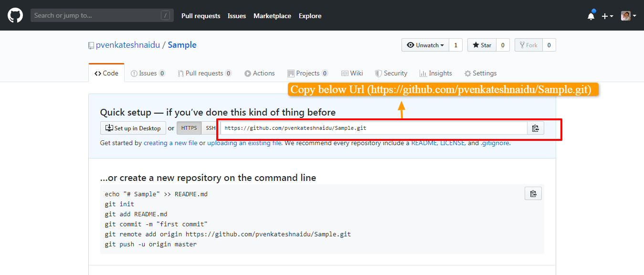Click the star icon in the Star button
This screenshot has width=644, height=275.
coord(476,44)
